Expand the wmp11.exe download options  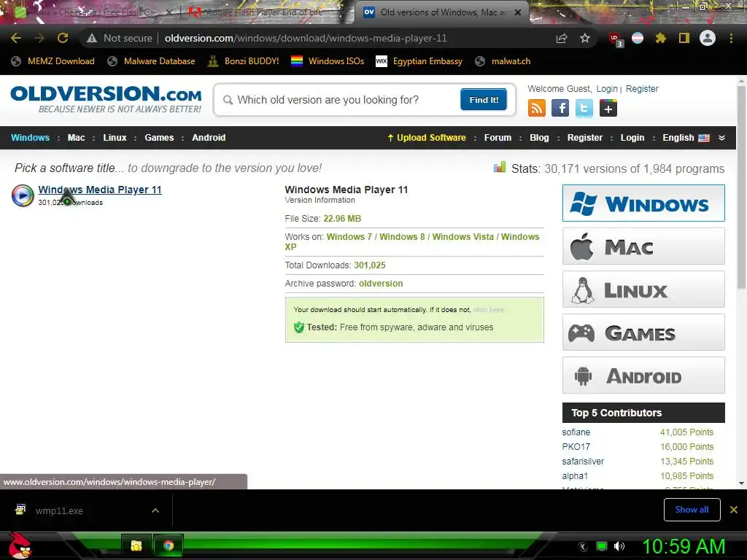[x=155, y=510]
